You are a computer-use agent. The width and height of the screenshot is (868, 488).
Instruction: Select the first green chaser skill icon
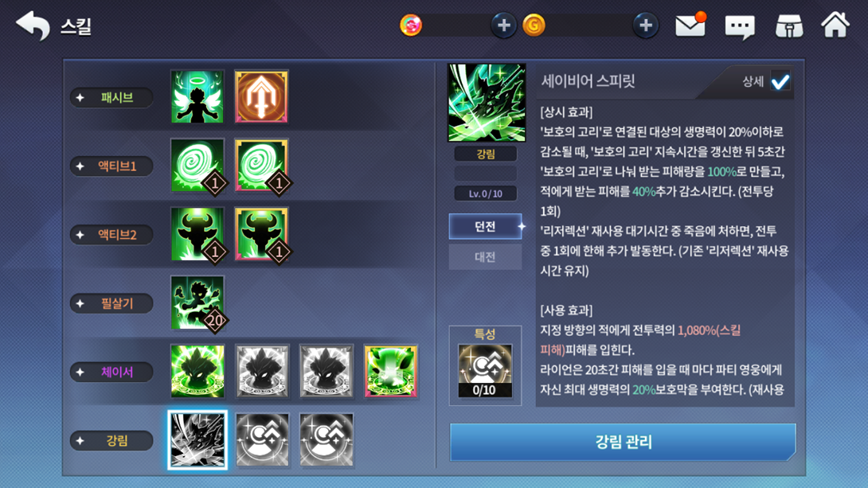tap(197, 371)
